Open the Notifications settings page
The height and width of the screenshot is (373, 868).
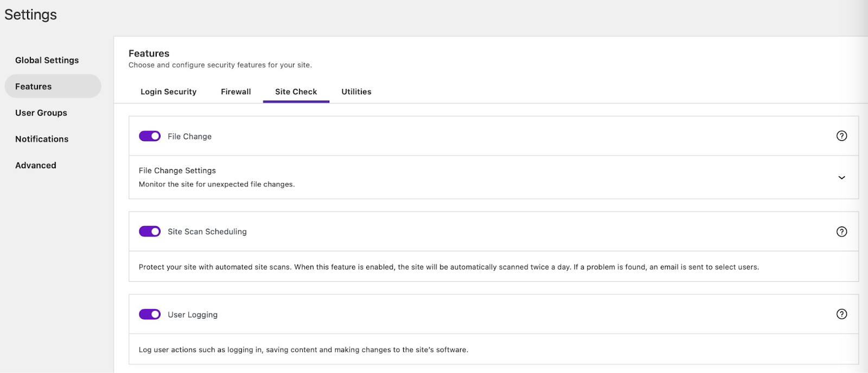(42, 139)
